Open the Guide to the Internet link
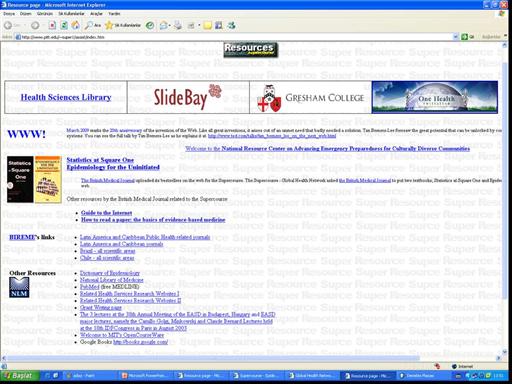The width and height of the screenshot is (512, 384). click(x=106, y=213)
